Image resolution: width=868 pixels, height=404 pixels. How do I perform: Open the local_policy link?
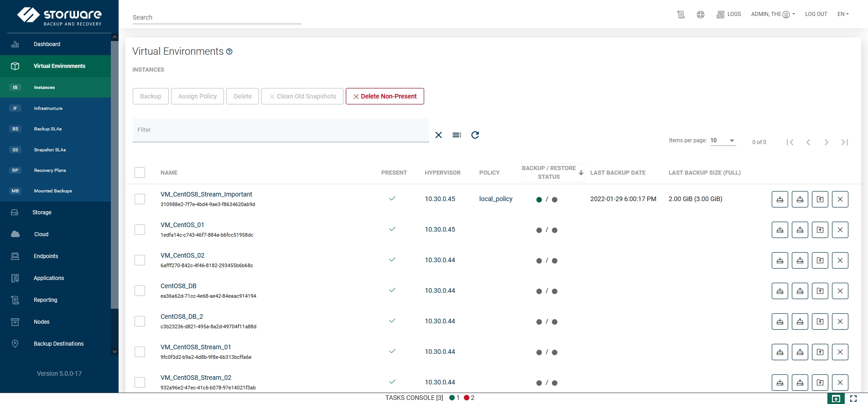click(496, 199)
